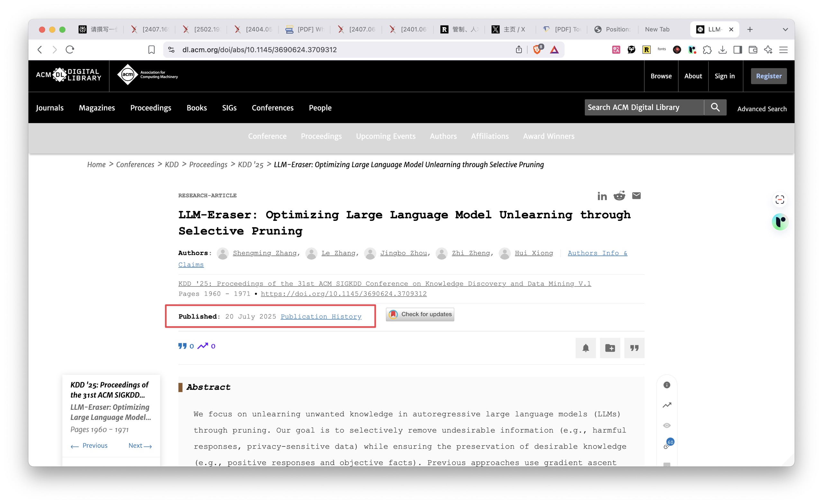Image resolution: width=823 pixels, height=504 pixels.
Task: Open the metrics trend icon in side rail
Action: pyautogui.click(x=667, y=405)
